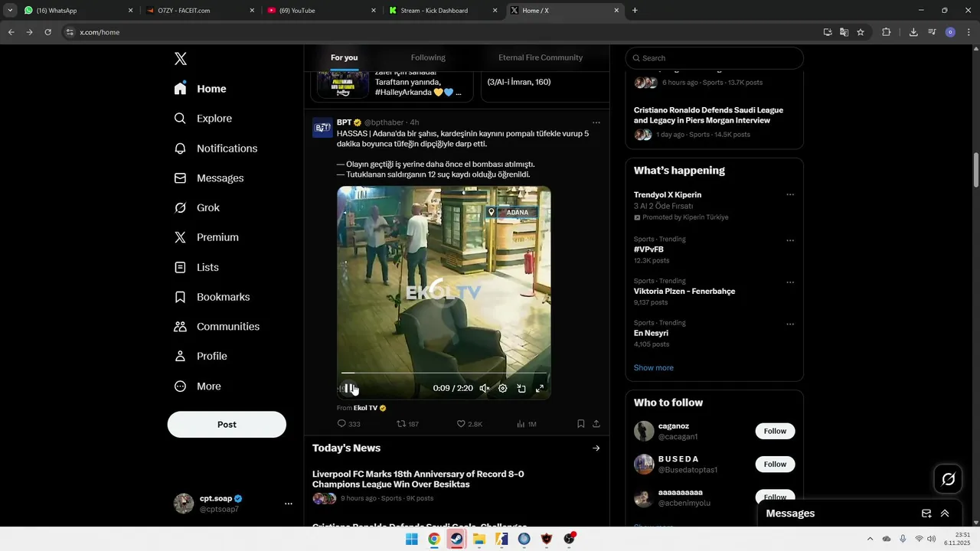The image size is (980, 551).
Task: Open cpt.soap account options menu
Action: (289, 504)
